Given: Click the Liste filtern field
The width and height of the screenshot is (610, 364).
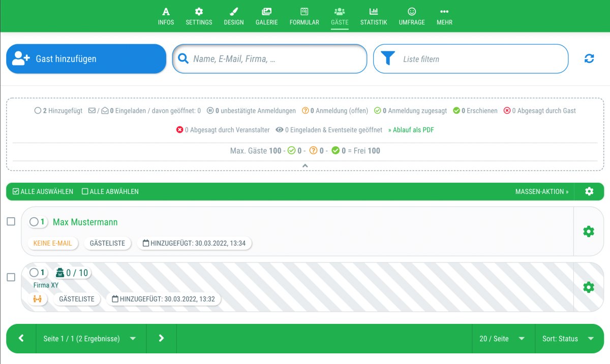Looking at the screenshot, I should click(471, 59).
